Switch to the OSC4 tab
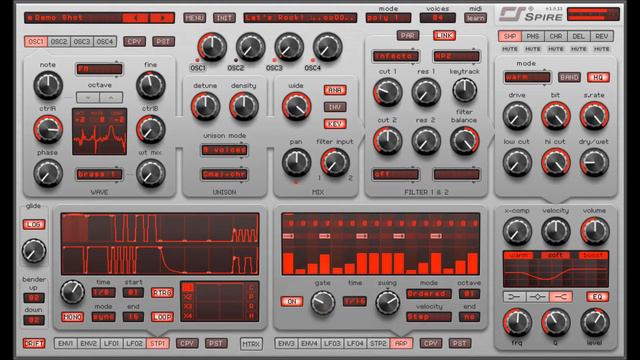This screenshot has width=640, height=360. (104, 41)
